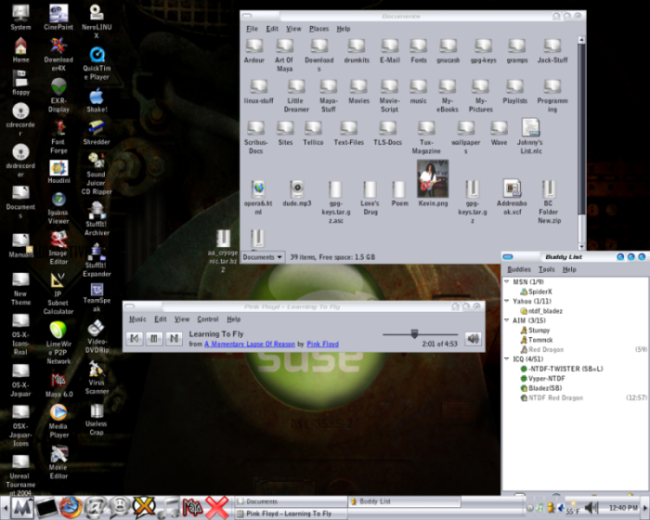Open the Kevin.png thumbnail
Image resolution: width=650 pixels, height=520 pixels.
coord(433,179)
